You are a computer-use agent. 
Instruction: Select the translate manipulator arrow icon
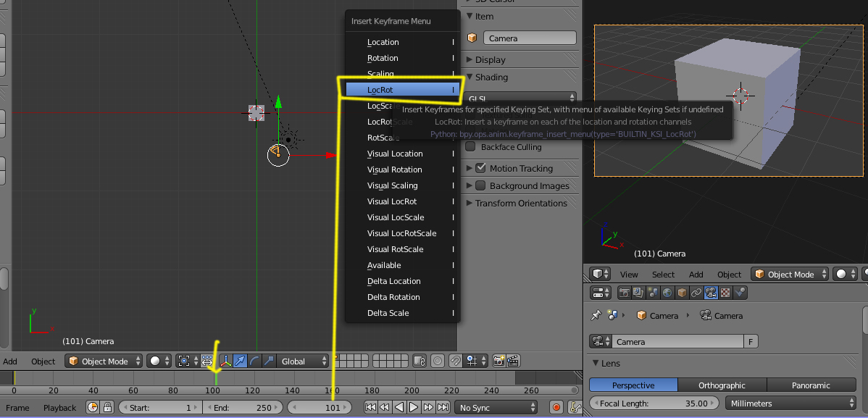point(241,361)
